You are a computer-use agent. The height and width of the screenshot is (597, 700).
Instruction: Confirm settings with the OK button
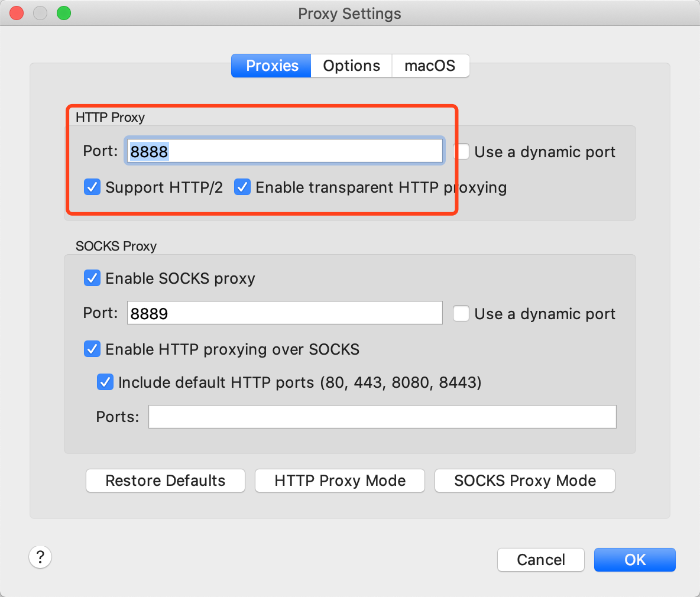[634, 559]
